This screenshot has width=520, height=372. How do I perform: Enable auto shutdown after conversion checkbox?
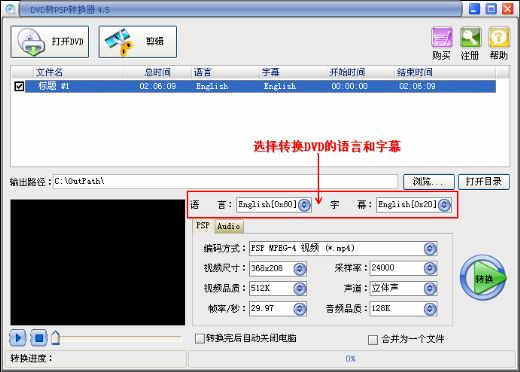pyautogui.click(x=200, y=339)
